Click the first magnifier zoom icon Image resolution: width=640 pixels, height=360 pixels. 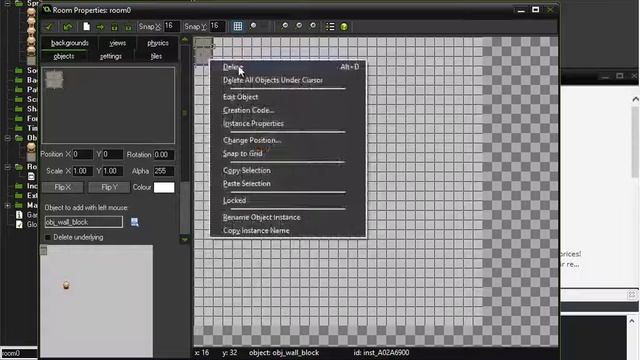click(x=284, y=27)
